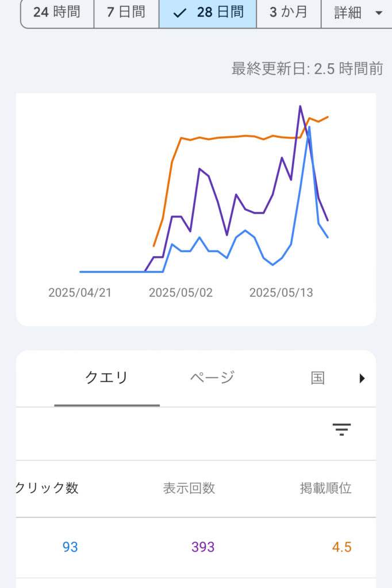
Task: Switch to the 国 tab
Action: pos(318,378)
